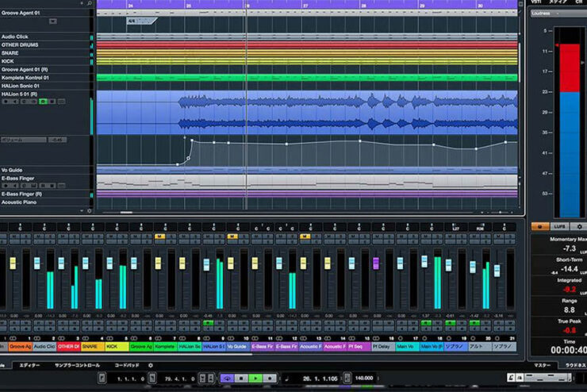
Task: Click the KICK channel fader handle
Action: click(109, 263)
